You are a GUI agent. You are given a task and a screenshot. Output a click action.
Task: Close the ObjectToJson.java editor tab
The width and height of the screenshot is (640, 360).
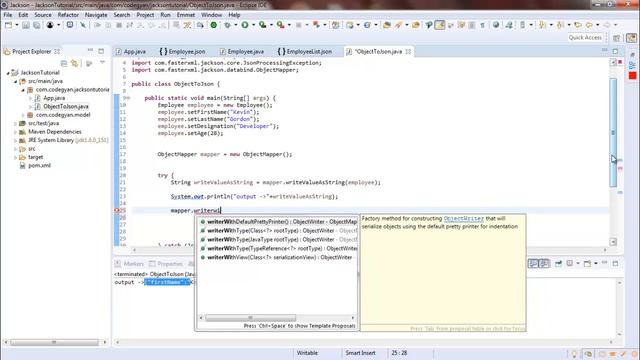click(x=408, y=51)
